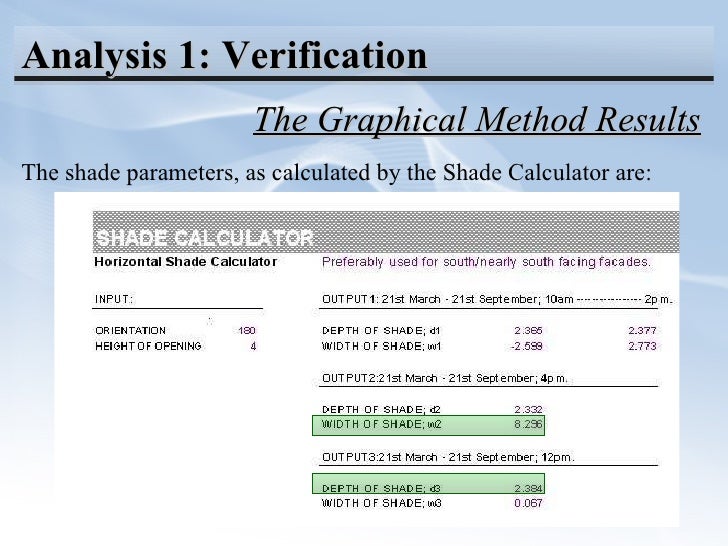Select the highlighted d3 value 2.384

tap(528, 488)
